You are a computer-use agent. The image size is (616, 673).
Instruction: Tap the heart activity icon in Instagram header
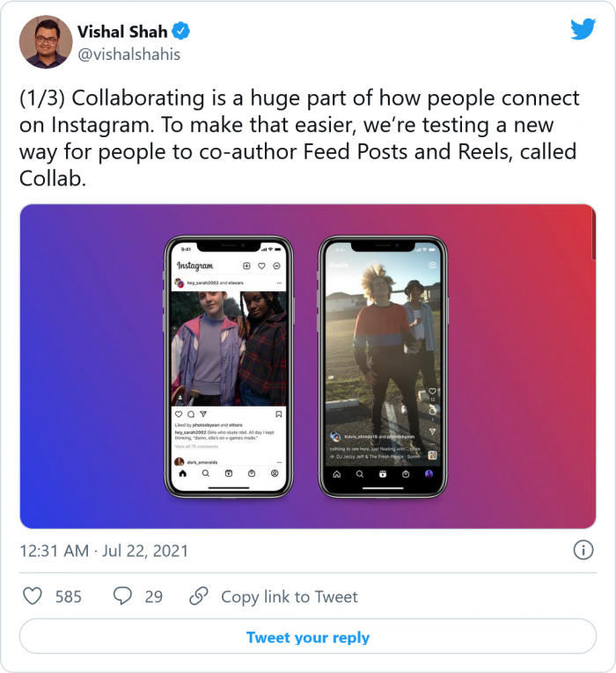(x=262, y=266)
